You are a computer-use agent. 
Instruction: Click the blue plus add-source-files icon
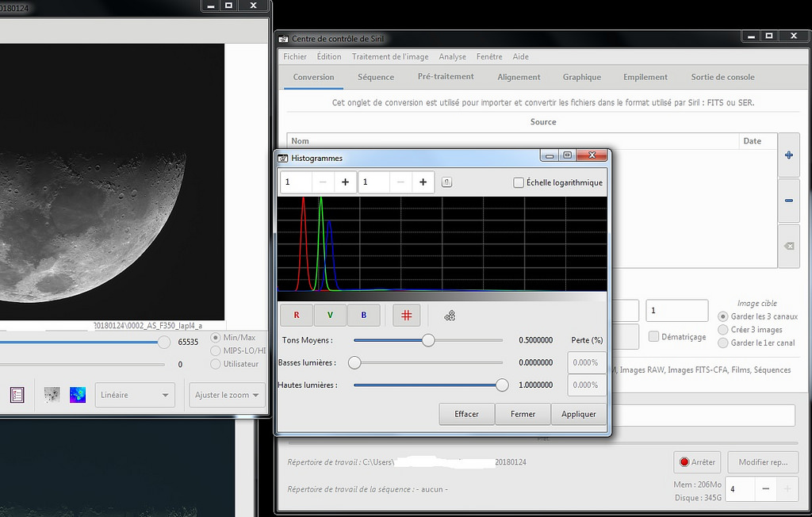788,155
